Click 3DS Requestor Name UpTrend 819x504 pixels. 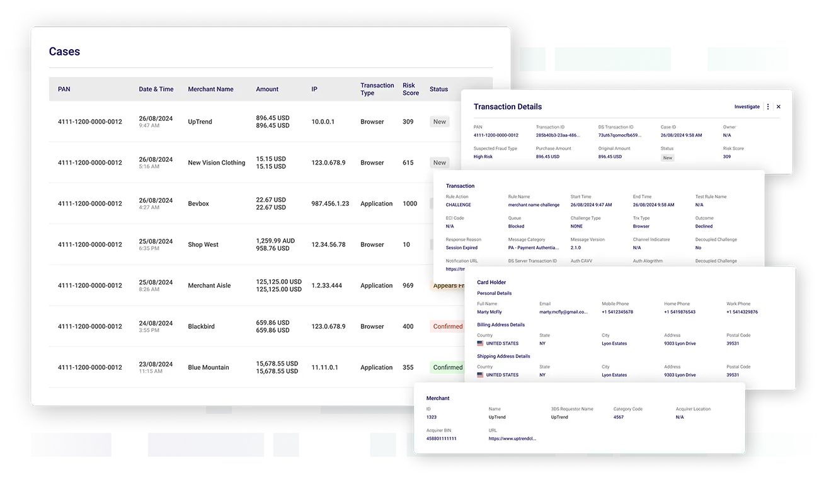pyautogui.click(x=559, y=417)
